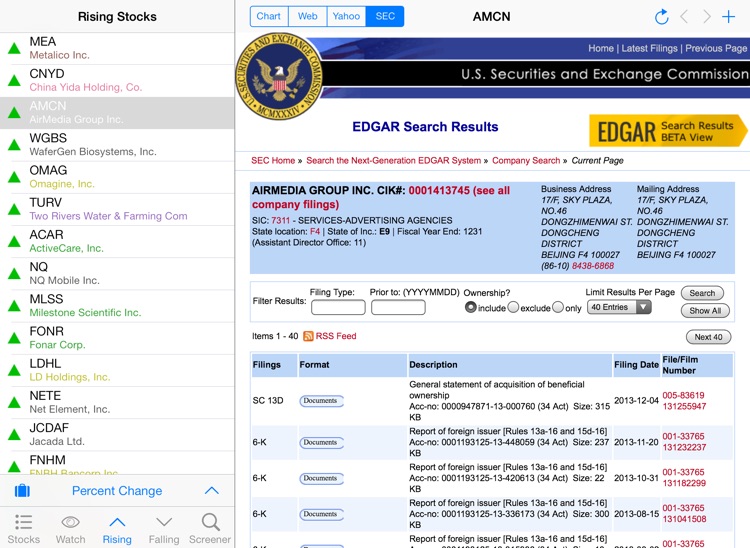Click the RSS Feed text link
The height and width of the screenshot is (548, 750).
(x=336, y=336)
